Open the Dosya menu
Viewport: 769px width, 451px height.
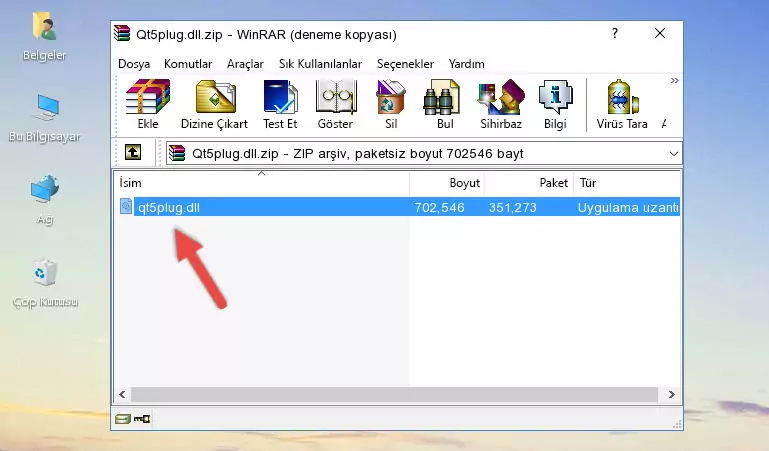tap(134, 64)
